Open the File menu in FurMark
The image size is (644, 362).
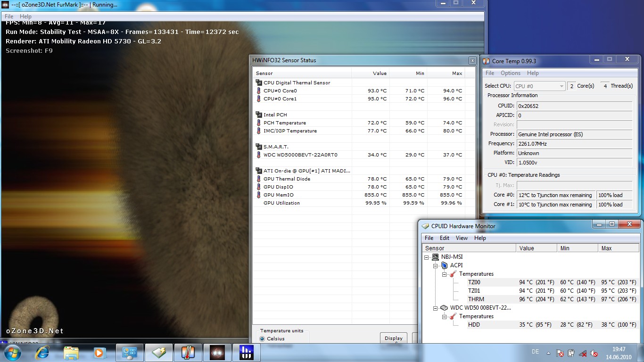pos(9,16)
